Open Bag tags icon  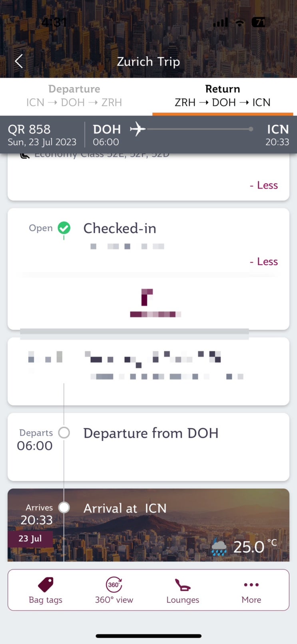(46, 585)
